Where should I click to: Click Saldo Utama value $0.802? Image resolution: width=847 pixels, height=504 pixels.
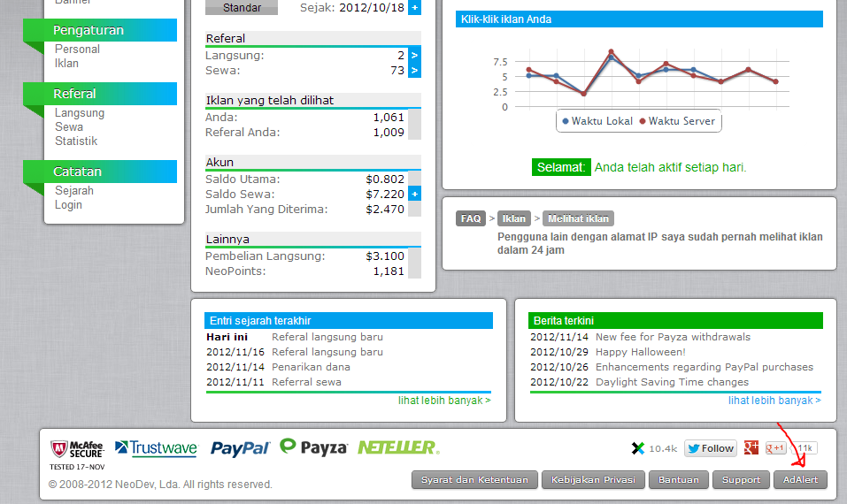[x=385, y=179]
